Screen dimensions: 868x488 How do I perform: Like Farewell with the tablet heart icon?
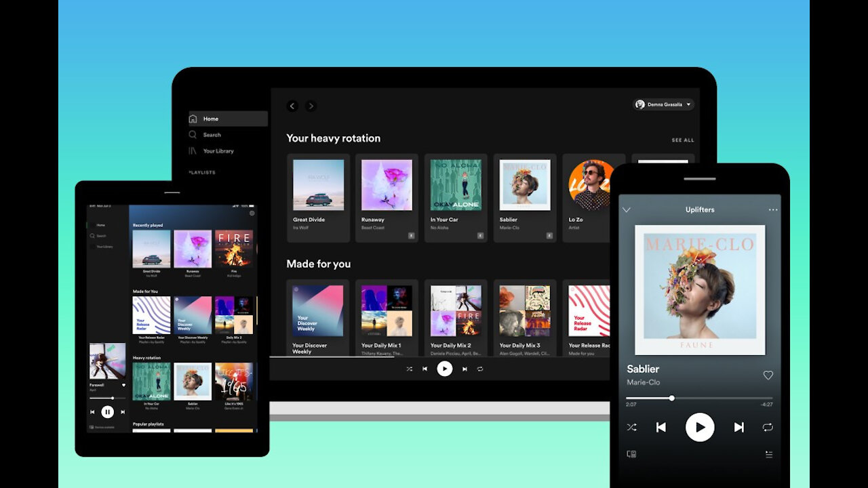click(123, 385)
